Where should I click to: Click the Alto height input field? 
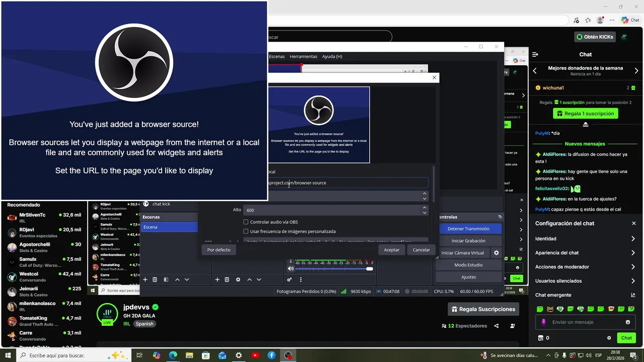tap(332, 210)
